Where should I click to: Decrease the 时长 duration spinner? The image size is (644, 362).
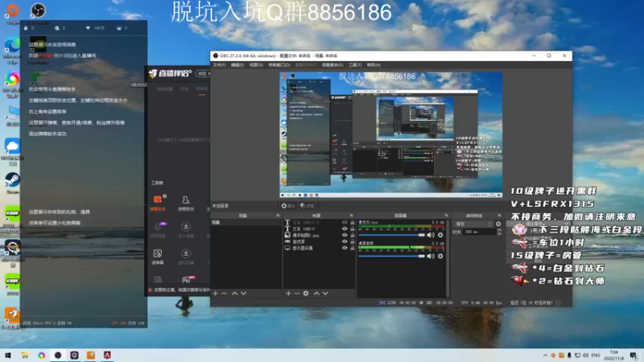[x=499, y=233]
